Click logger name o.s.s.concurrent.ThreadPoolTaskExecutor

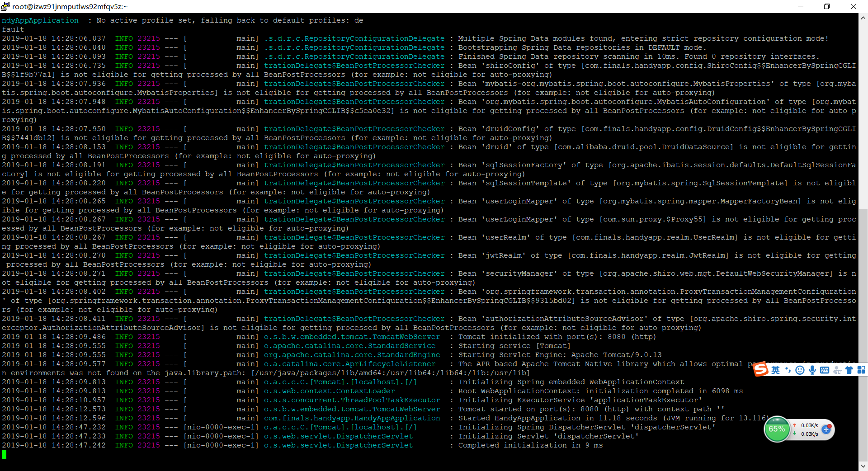352,400
